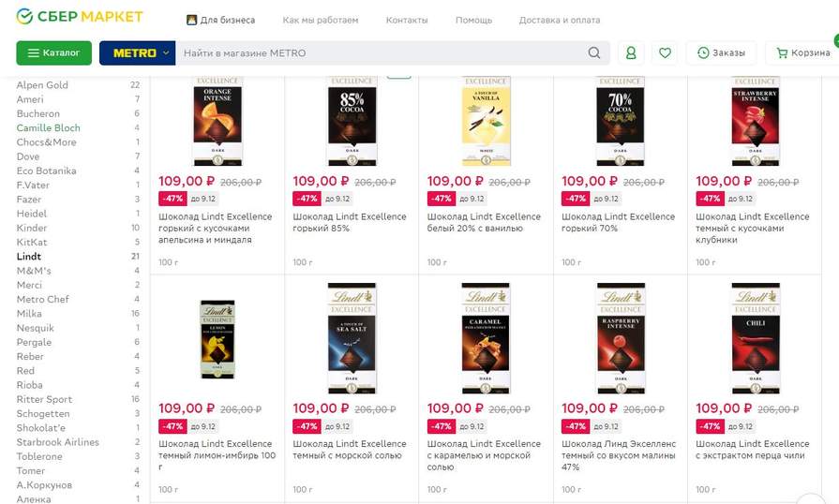This screenshot has height=504, width=839.
Task: Open Touch of Vanilla chocolate image
Action: 486,122
